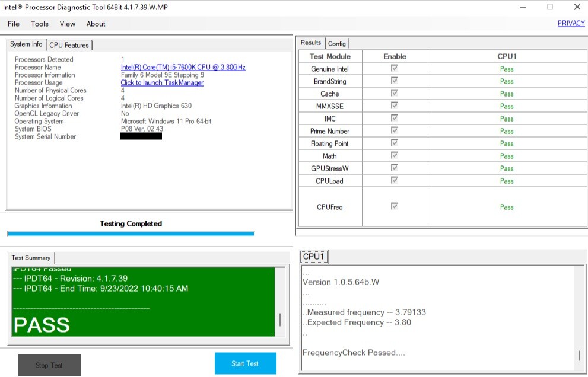The image size is (588, 377).
Task: Toggle the Genuine Intel test checkbox
Action: (x=394, y=68)
